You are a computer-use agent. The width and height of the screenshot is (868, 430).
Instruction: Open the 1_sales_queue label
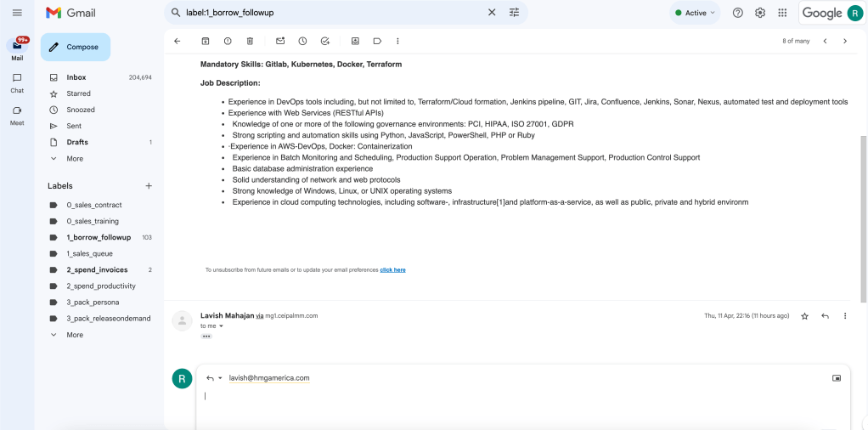[x=89, y=254]
